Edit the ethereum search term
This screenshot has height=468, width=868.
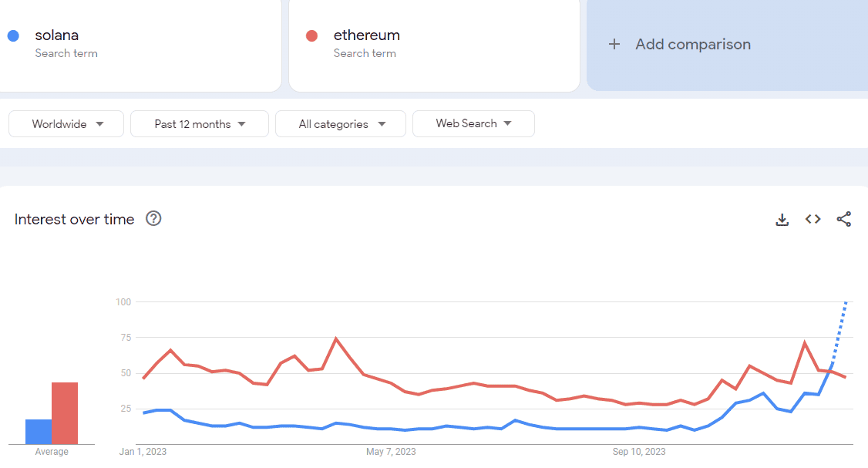tap(366, 35)
